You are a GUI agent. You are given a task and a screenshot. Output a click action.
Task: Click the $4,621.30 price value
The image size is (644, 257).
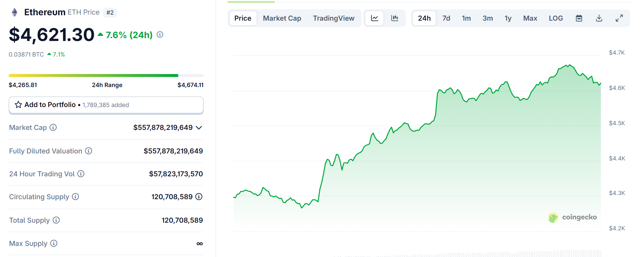pos(52,35)
